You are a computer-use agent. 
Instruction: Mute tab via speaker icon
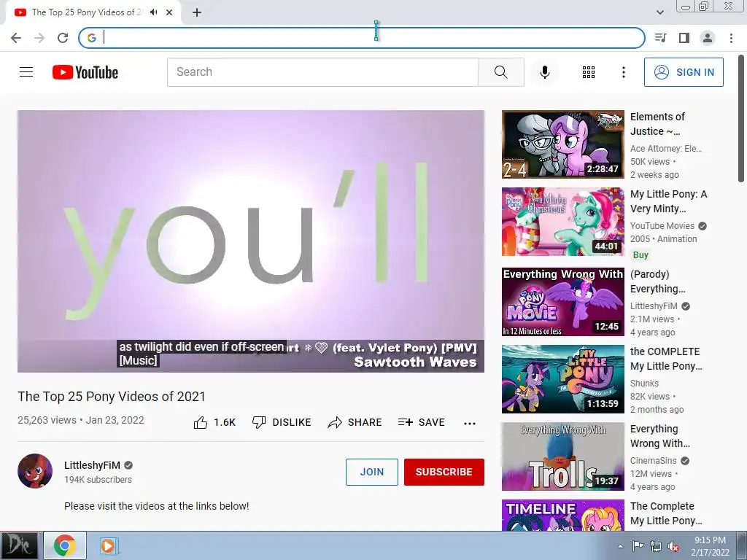tap(153, 12)
